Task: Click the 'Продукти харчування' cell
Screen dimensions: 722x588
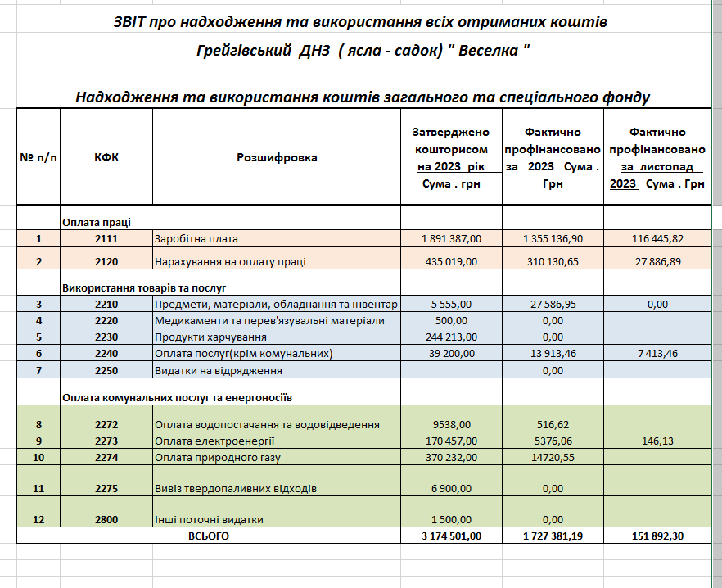Action: (x=277, y=337)
